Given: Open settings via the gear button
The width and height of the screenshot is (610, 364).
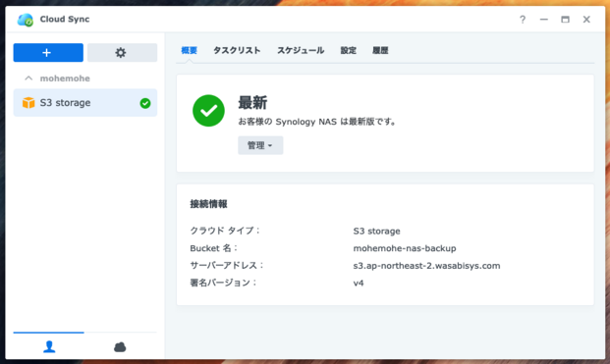Looking at the screenshot, I should click(122, 52).
